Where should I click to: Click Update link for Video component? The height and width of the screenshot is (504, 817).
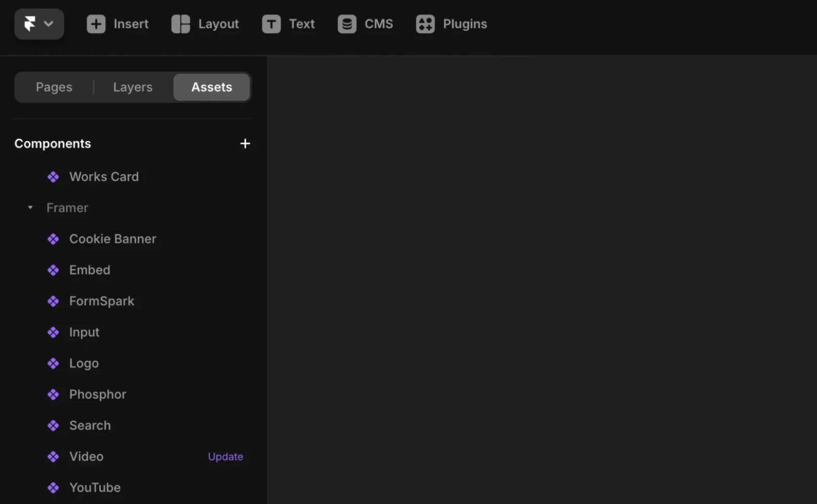coord(225,457)
